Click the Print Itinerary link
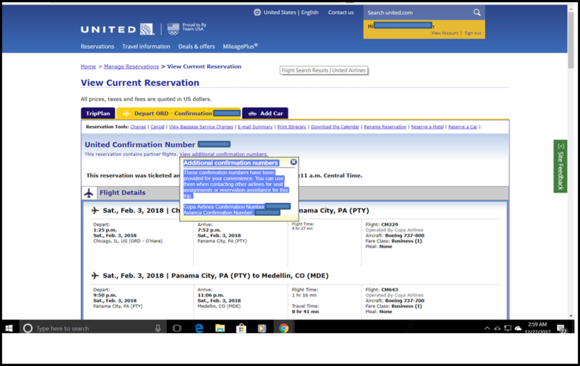This screenshot has width=580, height=366. pos(291,127)
